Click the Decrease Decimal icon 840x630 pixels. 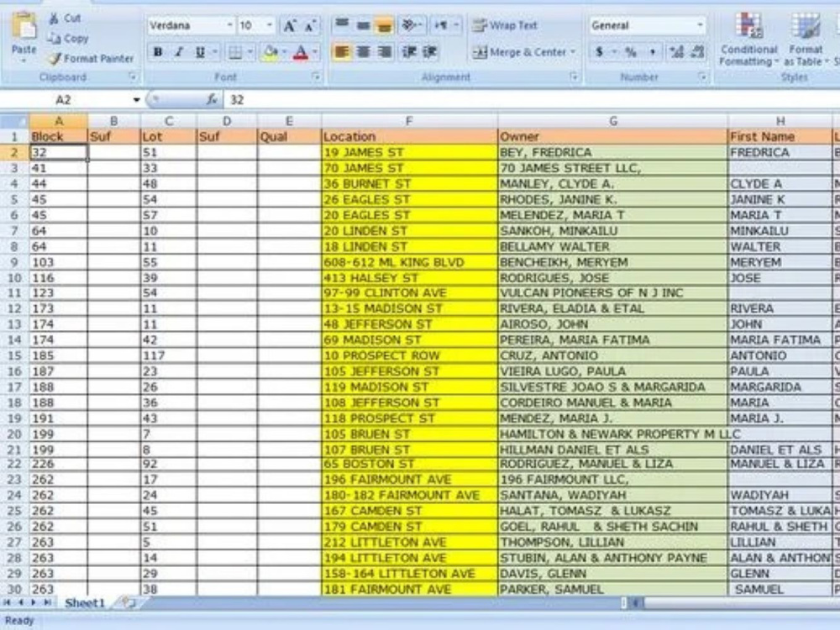pos(697,52)
